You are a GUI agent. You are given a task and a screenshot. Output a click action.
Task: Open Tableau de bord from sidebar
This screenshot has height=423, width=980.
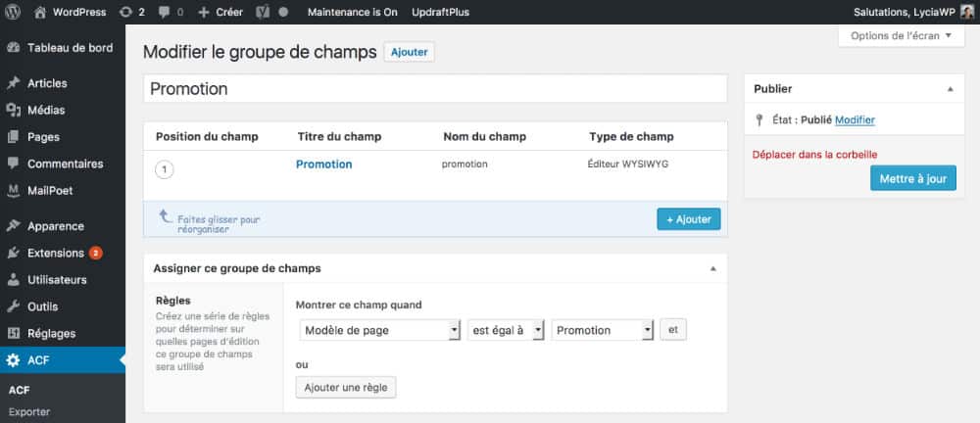pyautogui.click(x=69, y=47)
